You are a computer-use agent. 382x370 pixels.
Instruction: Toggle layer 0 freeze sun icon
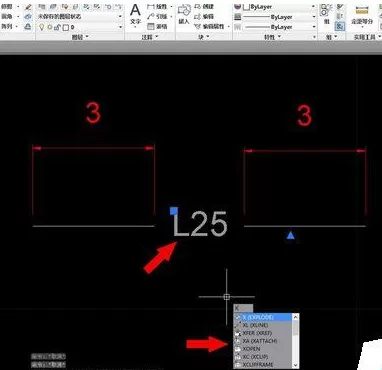tap(50, 27)
